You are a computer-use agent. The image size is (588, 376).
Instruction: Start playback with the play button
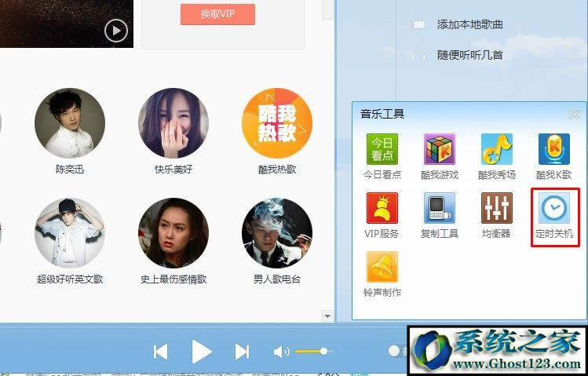coord(202,352)
